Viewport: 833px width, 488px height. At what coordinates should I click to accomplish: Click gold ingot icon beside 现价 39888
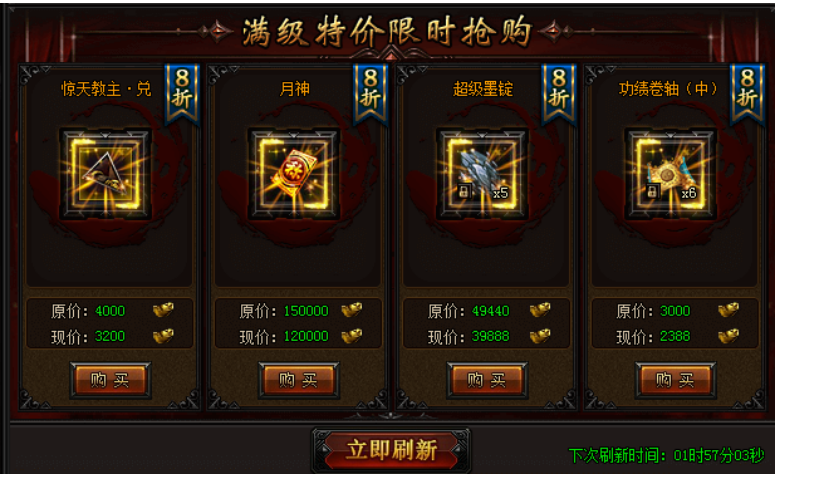pos(540,336)
